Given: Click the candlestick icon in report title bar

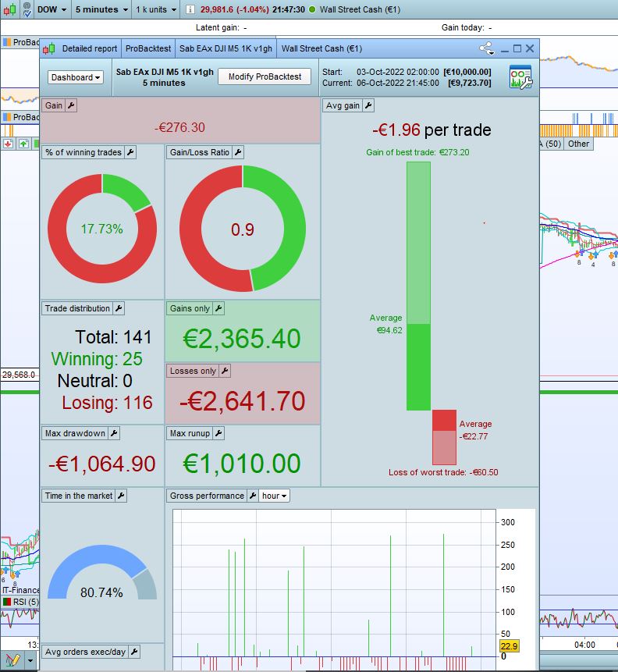Looking at the screenshot, I should 49,48.
